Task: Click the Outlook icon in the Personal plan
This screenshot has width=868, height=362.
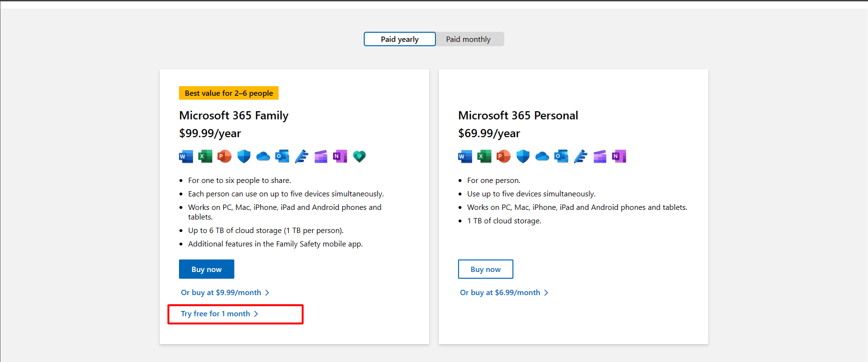Action: click(561, 156)
